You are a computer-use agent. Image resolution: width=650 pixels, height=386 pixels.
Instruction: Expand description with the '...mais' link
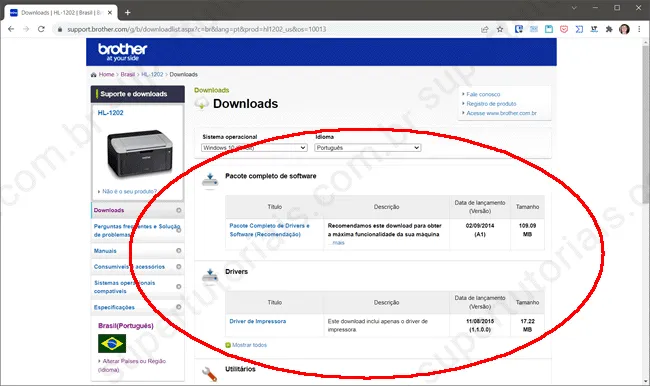click(337, 243)
